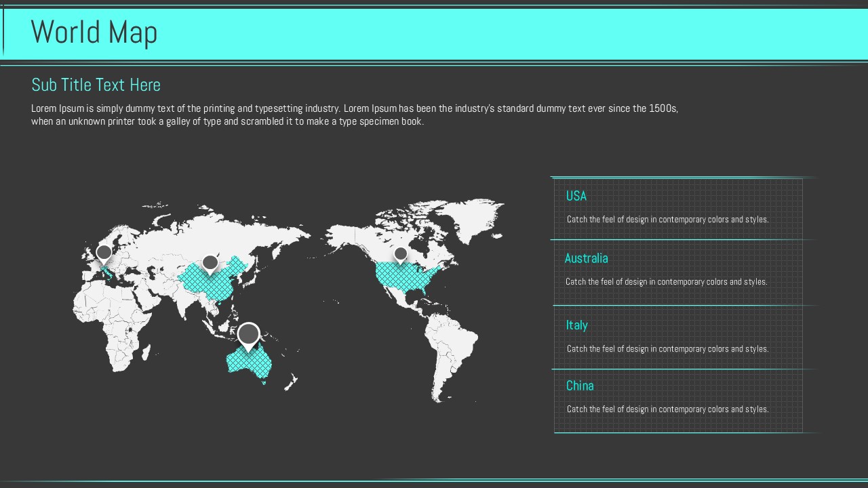Select the map pin over the USA

(x=401, y=255)
